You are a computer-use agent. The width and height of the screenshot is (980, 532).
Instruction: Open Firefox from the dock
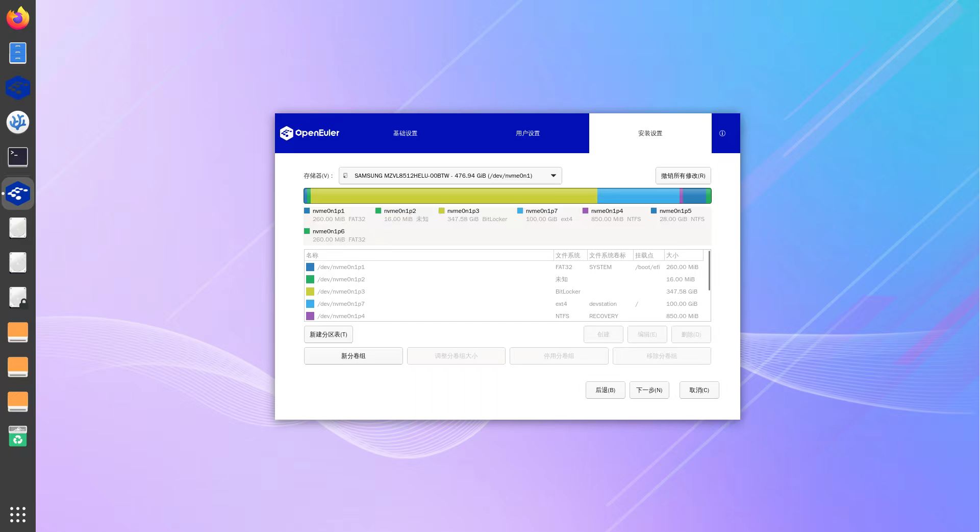tap(18, 18)
